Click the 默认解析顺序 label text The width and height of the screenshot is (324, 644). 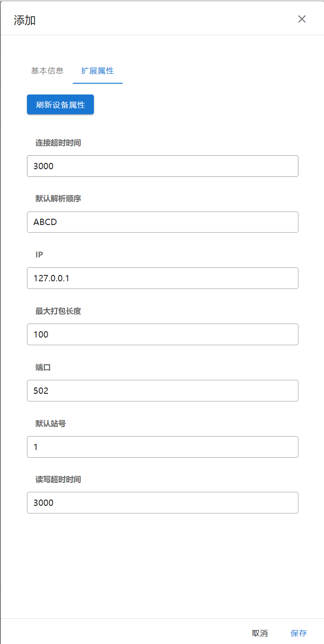pos(58,198)
